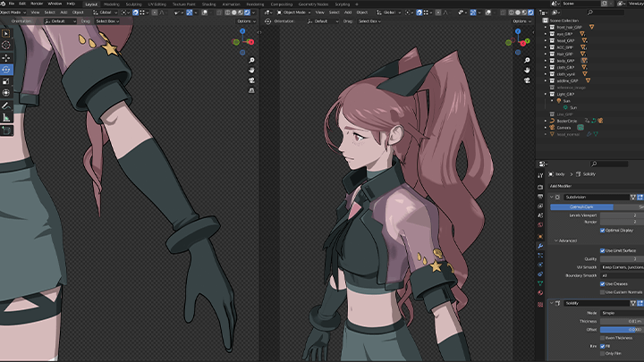Viewport: 644px width, 362px height.
Task: Open the Texture properties tab
Action: (x=540, y=305)
